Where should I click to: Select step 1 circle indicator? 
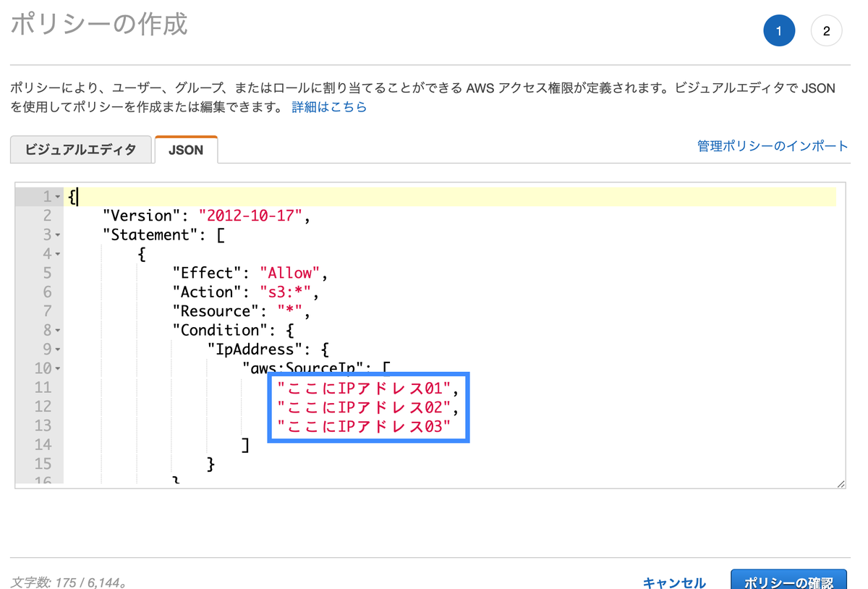pyautogui.click(x=779, y=31)
